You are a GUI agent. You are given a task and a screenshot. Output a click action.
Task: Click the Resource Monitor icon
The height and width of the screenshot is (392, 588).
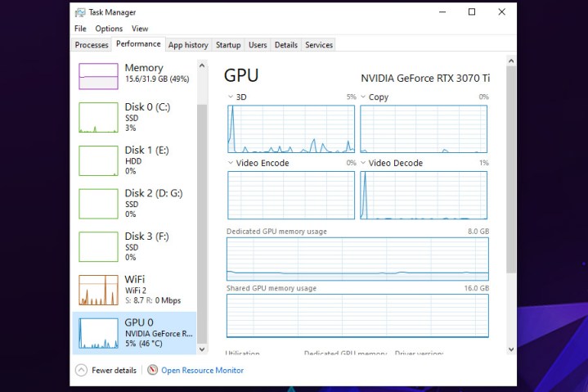tap(153, 371)
